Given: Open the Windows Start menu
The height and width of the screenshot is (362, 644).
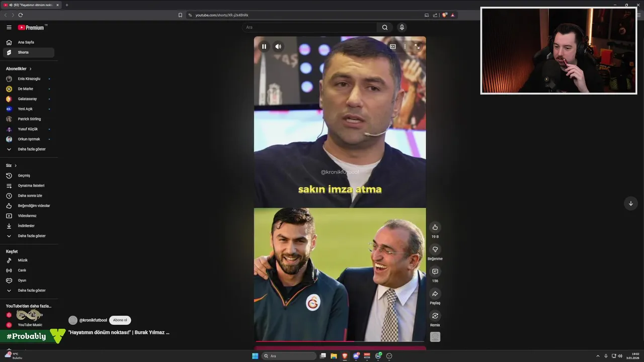Looking at the screenshot, I should [255, 356].
